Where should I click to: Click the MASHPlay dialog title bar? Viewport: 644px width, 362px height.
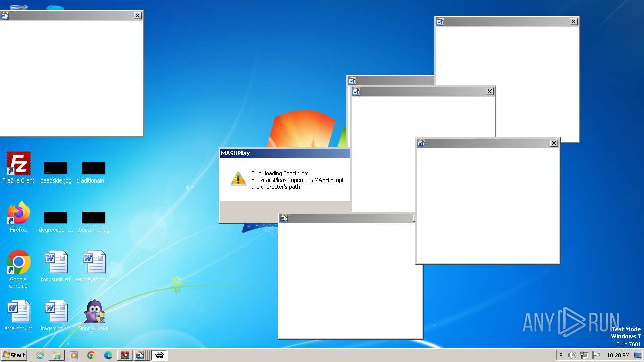coord(285,153)
